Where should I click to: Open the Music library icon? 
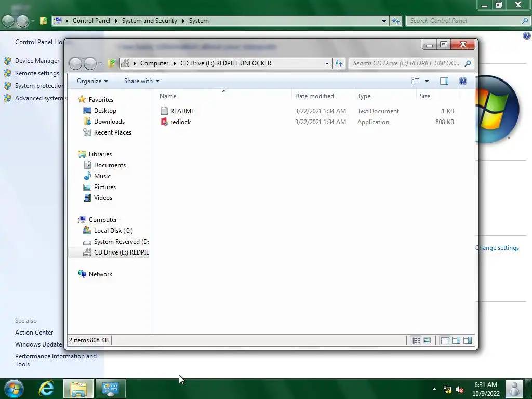click(x=87, y=176)
